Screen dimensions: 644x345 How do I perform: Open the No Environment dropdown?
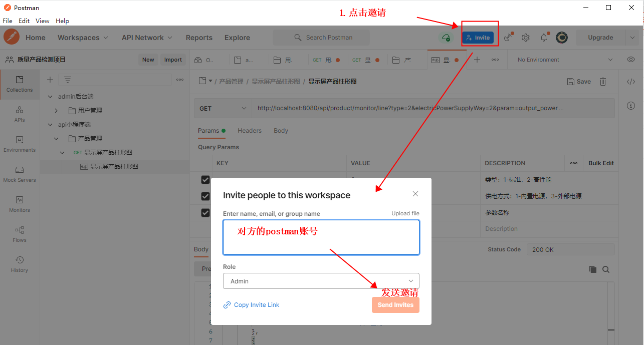(x=565, y=60)
